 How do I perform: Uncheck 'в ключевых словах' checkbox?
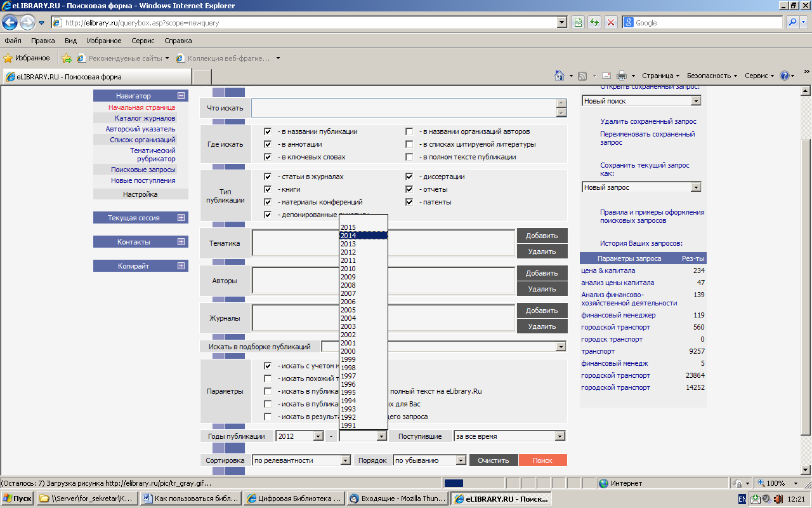click(268, 157)
